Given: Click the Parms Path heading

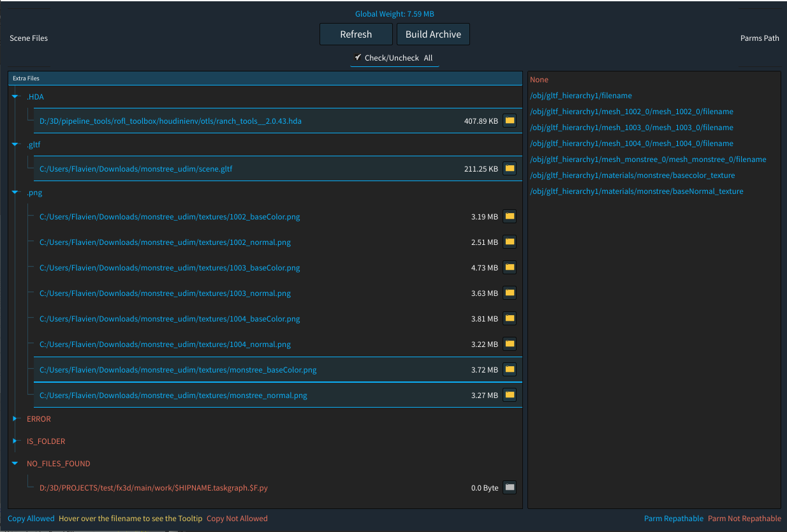Looking at the screenshot, I should pos(760,38).
